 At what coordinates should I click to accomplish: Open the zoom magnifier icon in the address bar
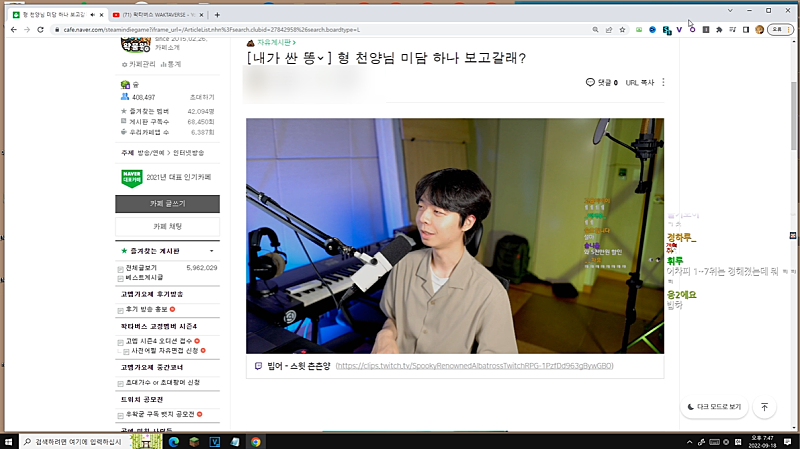pyautogui.click(x=595, y=30)
